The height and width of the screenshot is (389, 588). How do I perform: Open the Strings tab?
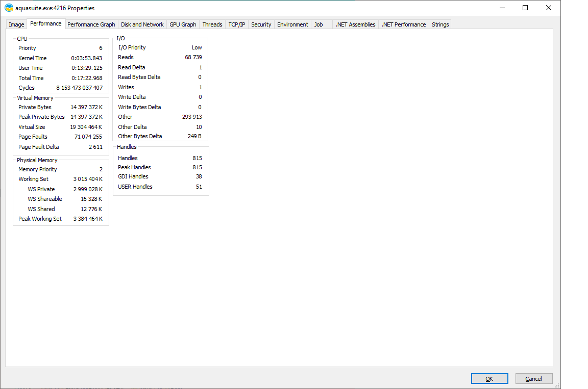pyautogui.click(x=440, y=24)
